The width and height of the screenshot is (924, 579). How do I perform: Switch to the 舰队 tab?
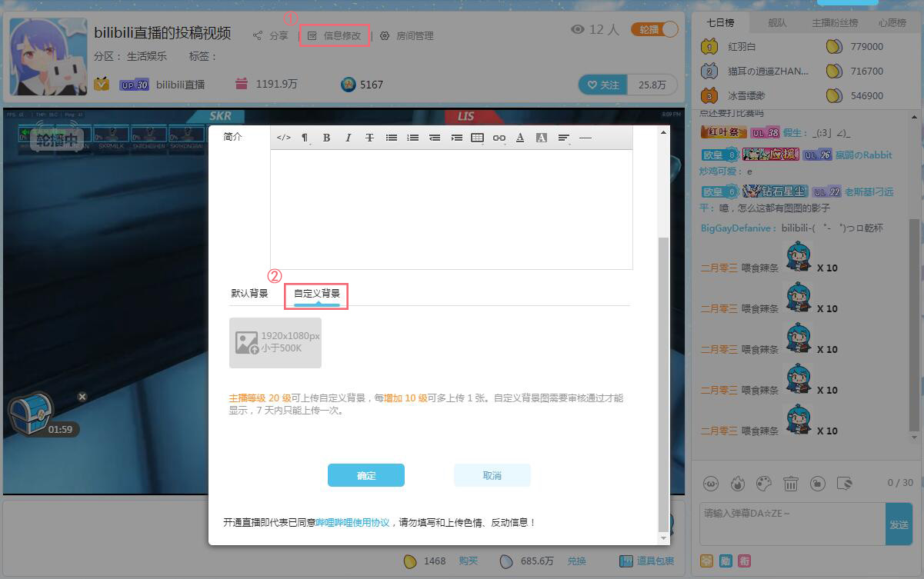[x=777, y=22]
